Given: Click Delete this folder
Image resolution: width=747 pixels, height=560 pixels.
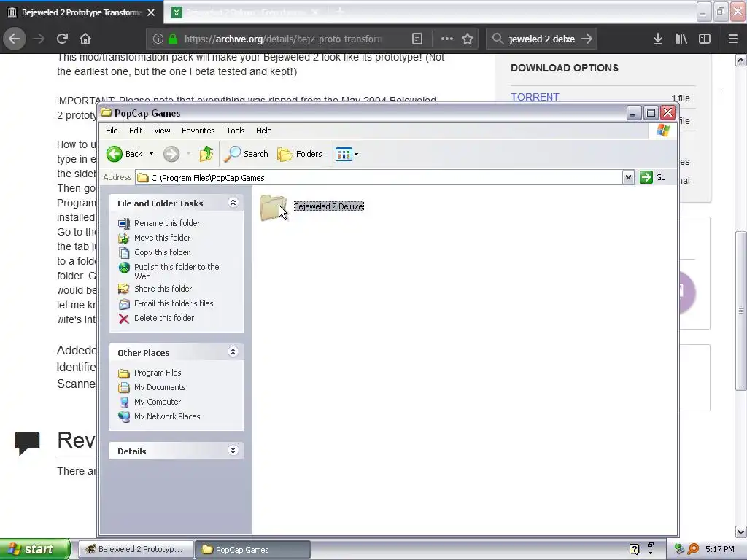Looking at the screenshot, I should [164, 318].
